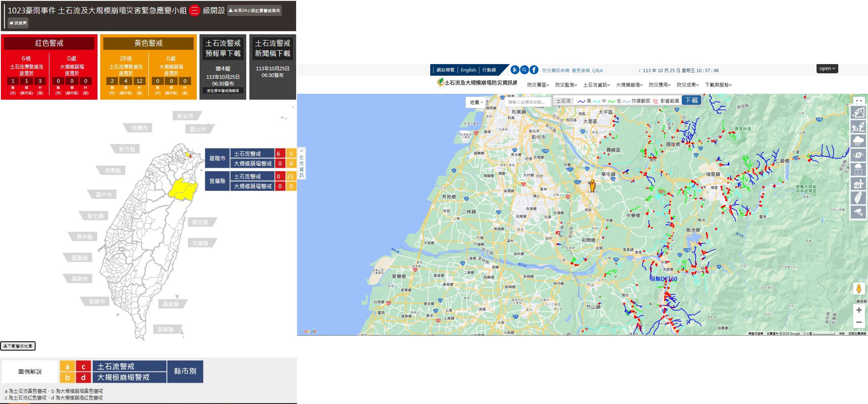Click the typhoon swirl icon
The image size is (868, 404).
858,155
